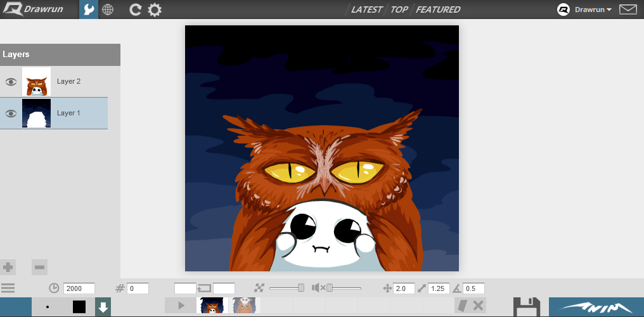The image size is (644, 317).
Task: Click the Layers panel header
Action: [60, 55]
